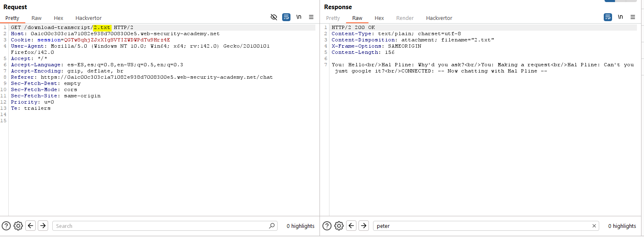Image resolution: width=644 pixels, height=237 pixels.
Task: Clear the 'peter' search term
Action: click(x=594, y=226)
